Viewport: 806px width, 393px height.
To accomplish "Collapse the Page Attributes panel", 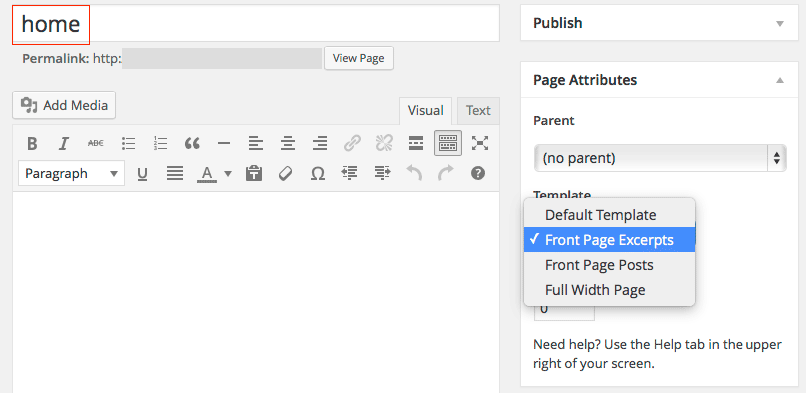I will (x=780, y=80).
